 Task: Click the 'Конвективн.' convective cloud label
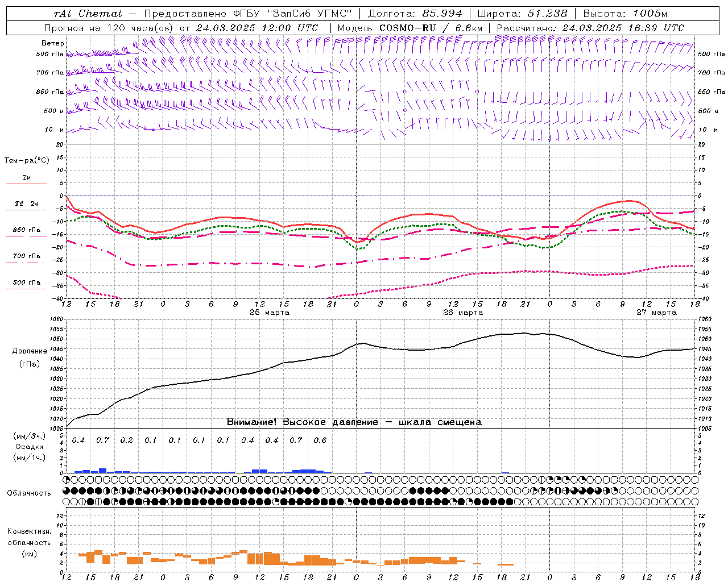click(29, 531)
